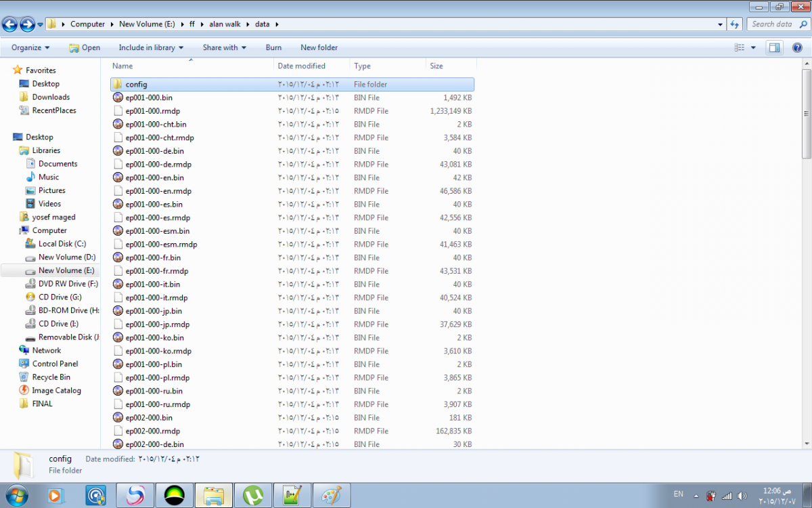Open the Organize dropdown menu
The height and width of the screenshot is (508, 812).
30,47
